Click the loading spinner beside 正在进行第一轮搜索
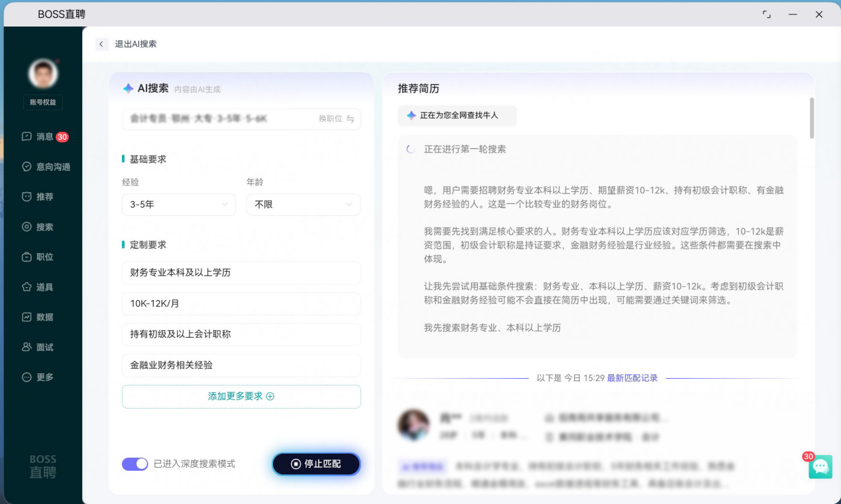841x504 pixels. coord(411,149)
